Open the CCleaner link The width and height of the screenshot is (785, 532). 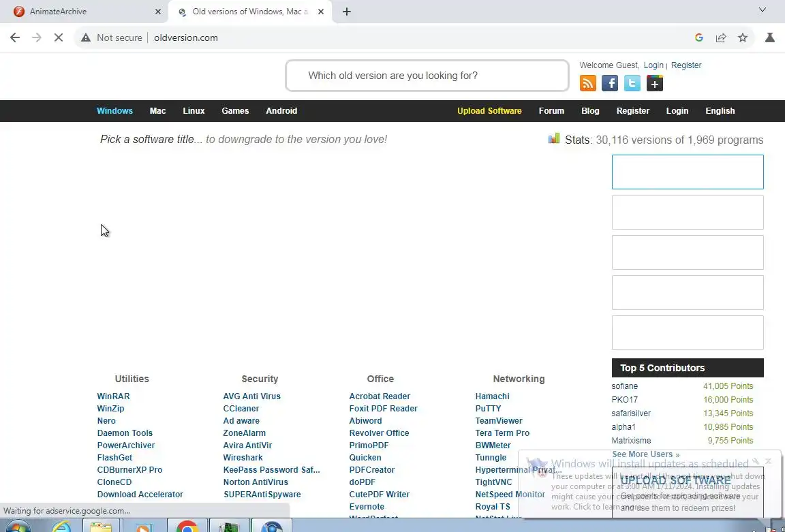tap(241, 409)
